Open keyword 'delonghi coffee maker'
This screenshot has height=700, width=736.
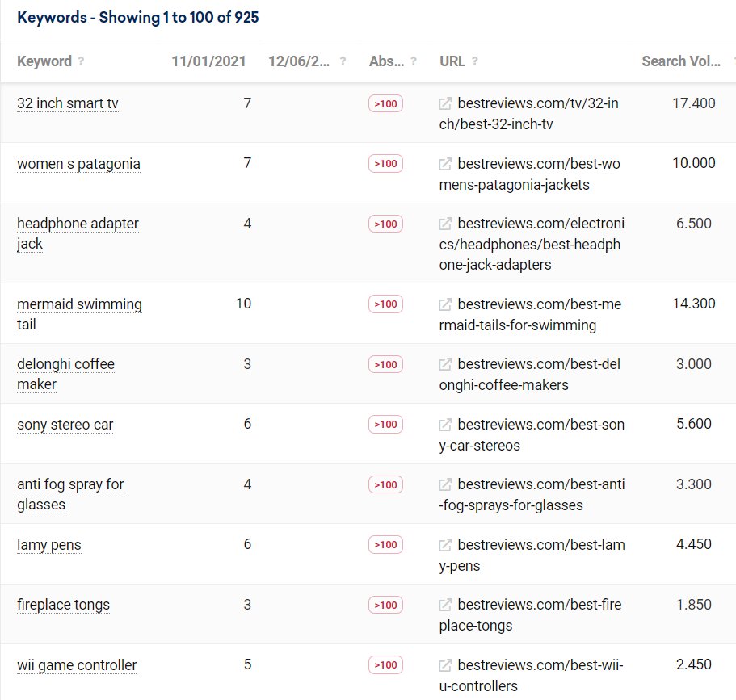coord(65,374)
